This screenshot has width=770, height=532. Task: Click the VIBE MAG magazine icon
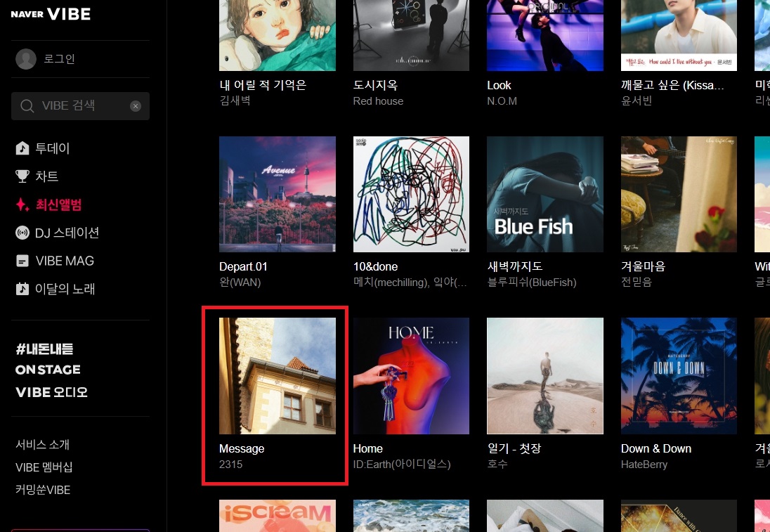(x=22, y=261)
